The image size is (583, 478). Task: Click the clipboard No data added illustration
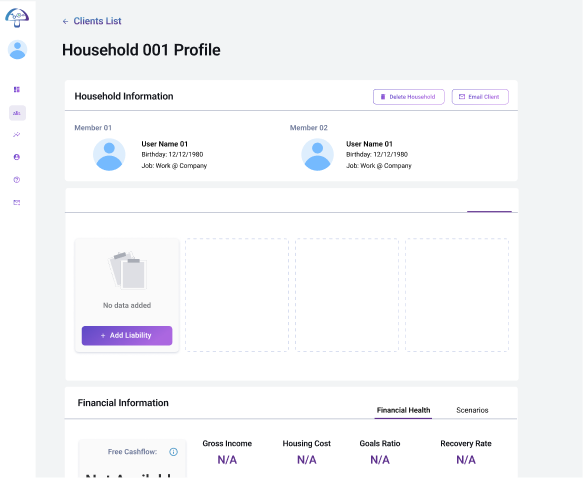pyautogui.click(x=127, y=271)
